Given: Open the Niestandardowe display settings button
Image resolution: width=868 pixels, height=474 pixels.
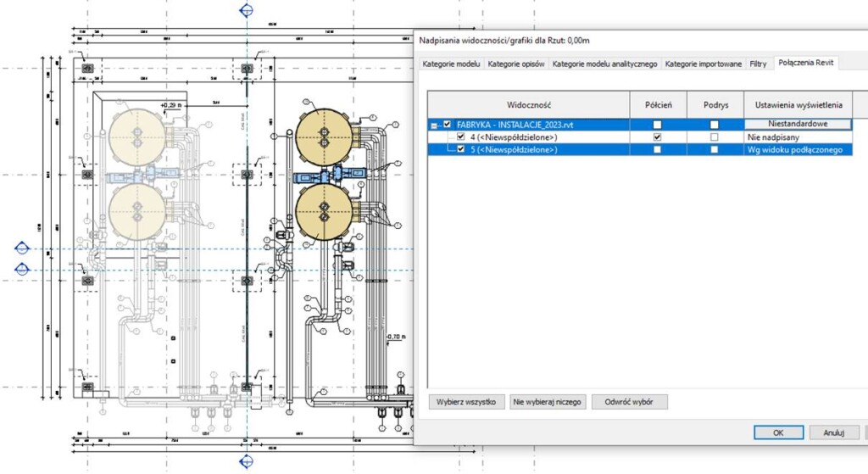Looking at the screenshot, I should (x=798, y=124).
